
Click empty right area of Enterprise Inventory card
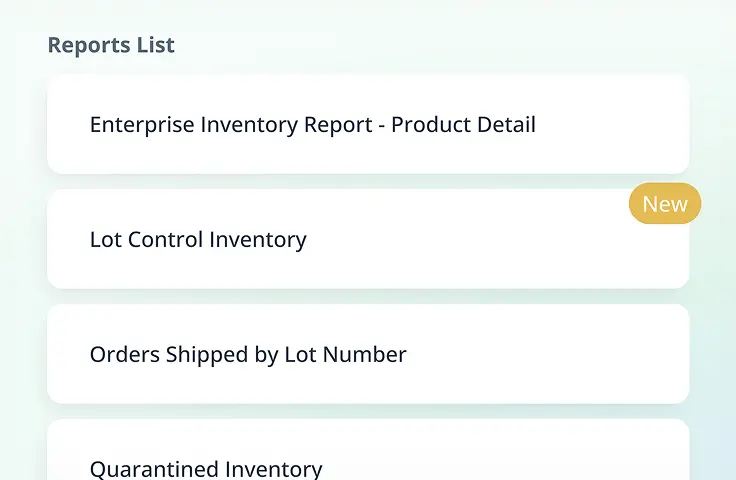coord(620,125)
